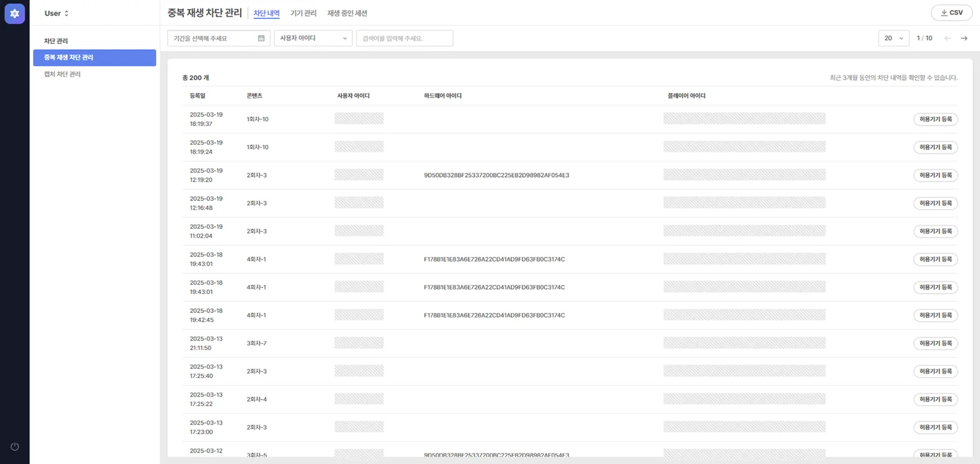Viewport: 980px width, 464px height.
Task: Open the page size dropdown showing 20
Action: pyautogui.click(x=894, y=38)
